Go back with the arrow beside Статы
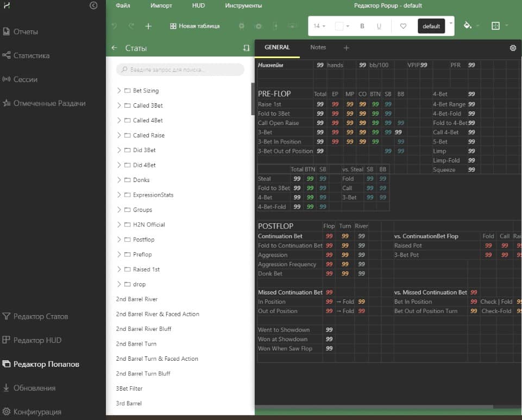The image size is (522, 420). 114,48
